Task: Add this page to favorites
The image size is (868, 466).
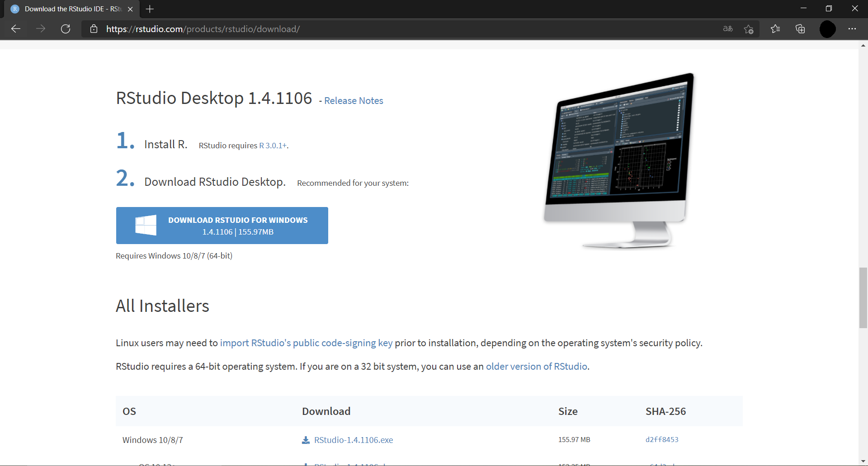Action: (x=748, y=28)
